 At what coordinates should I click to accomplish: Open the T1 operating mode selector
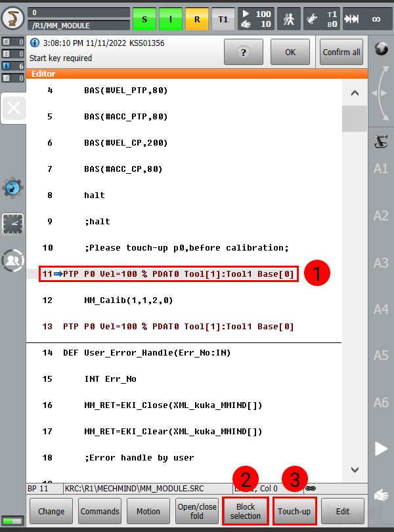pyautogui.click(x=223, y=19)
